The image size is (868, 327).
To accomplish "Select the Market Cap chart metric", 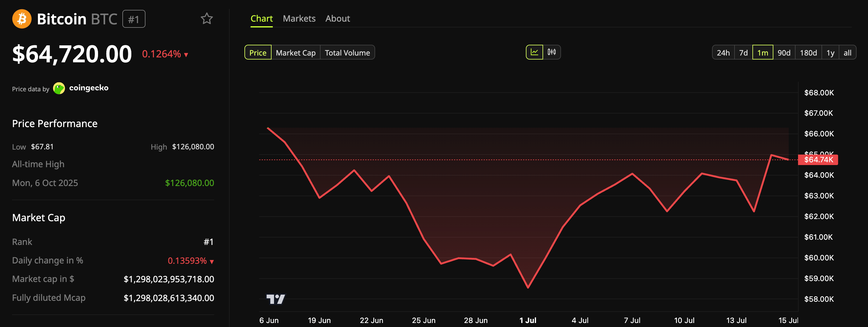I will (x=296, y=52).
